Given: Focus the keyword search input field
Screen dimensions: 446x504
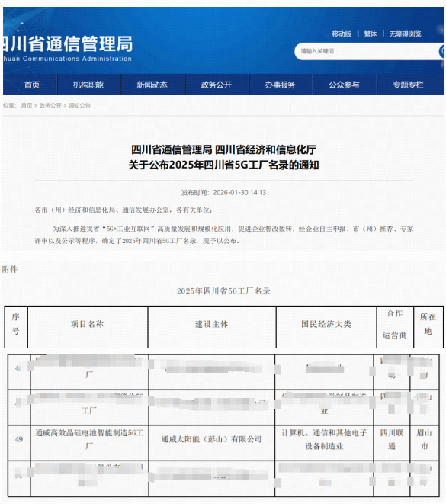Looking at the screenshot, I should [x=366, y=51].
